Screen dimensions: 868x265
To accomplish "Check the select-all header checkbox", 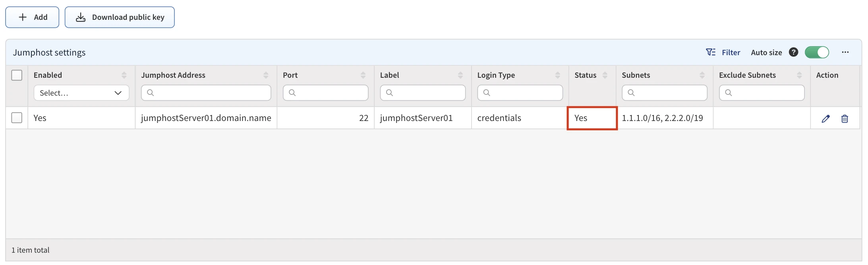I will tap(17, 75).
